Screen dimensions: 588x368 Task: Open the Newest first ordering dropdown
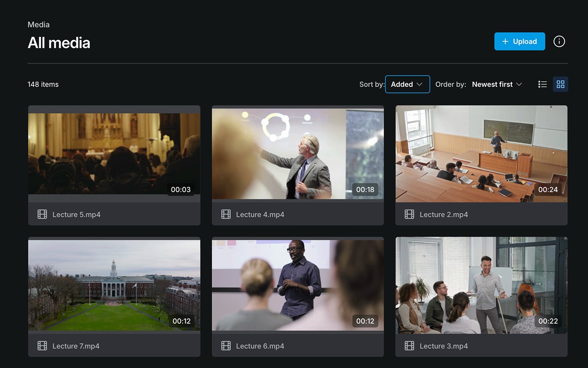coord(497,84)
